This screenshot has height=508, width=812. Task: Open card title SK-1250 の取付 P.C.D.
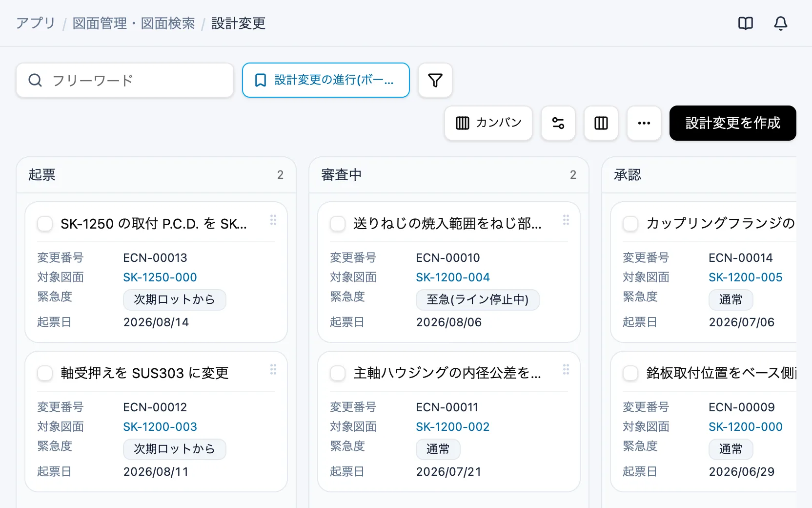coord(154,224)
